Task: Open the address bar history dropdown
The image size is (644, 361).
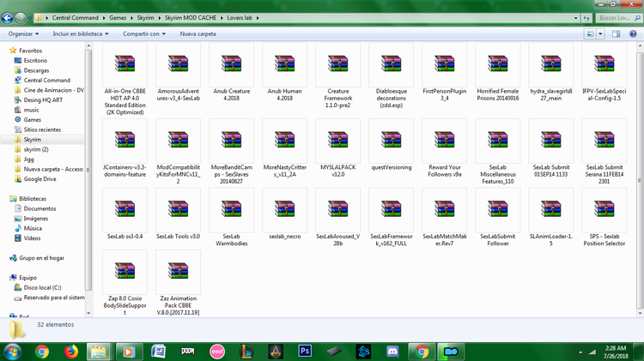Action: click(x=576, y=18)
